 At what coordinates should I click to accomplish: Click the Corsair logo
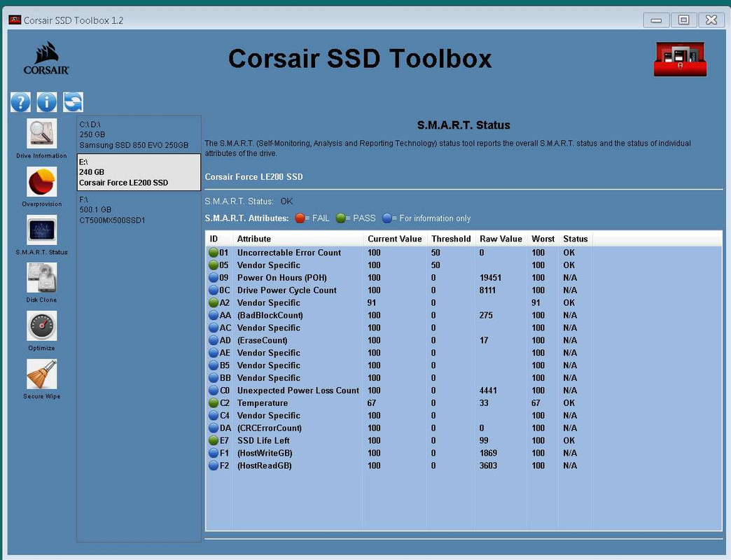coord(46,58)
